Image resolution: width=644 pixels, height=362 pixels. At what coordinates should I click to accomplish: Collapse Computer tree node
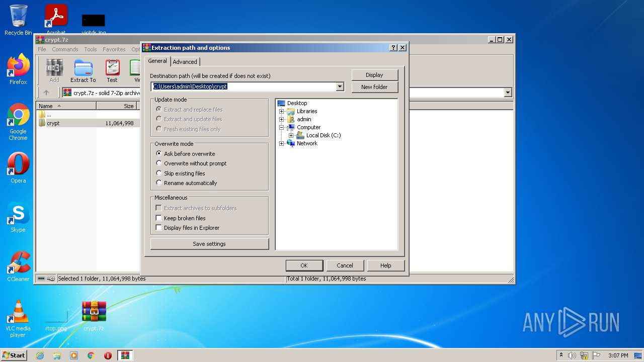click(x=282, y=127)
